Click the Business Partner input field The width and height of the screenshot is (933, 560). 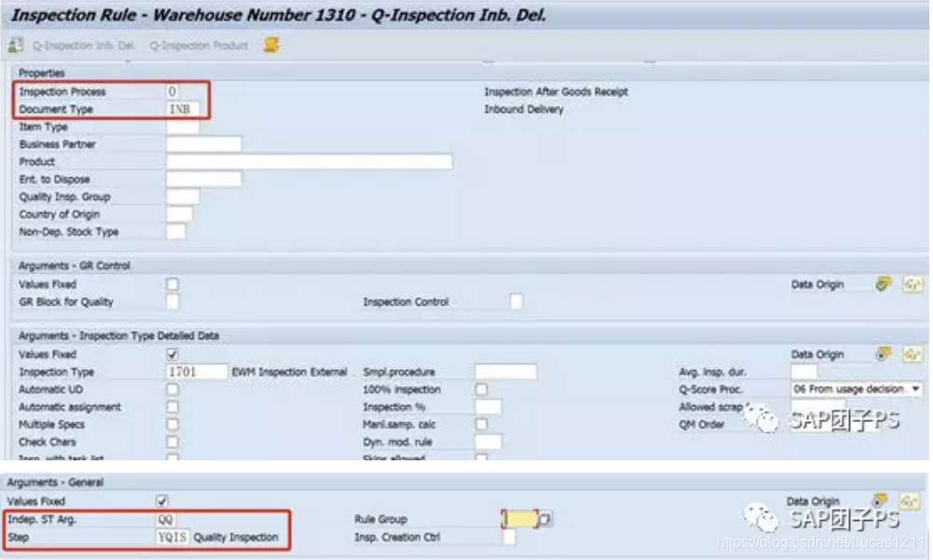tap(204, 144)
